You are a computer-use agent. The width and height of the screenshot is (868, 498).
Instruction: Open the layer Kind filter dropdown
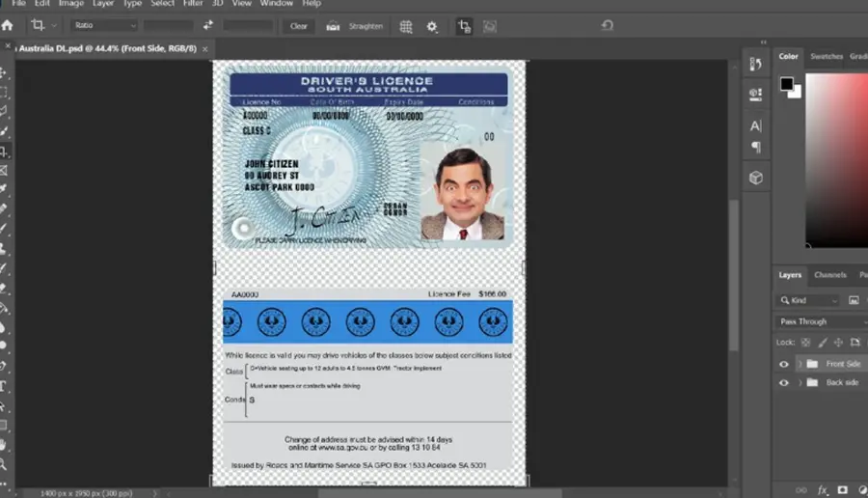tap(809, 300)
